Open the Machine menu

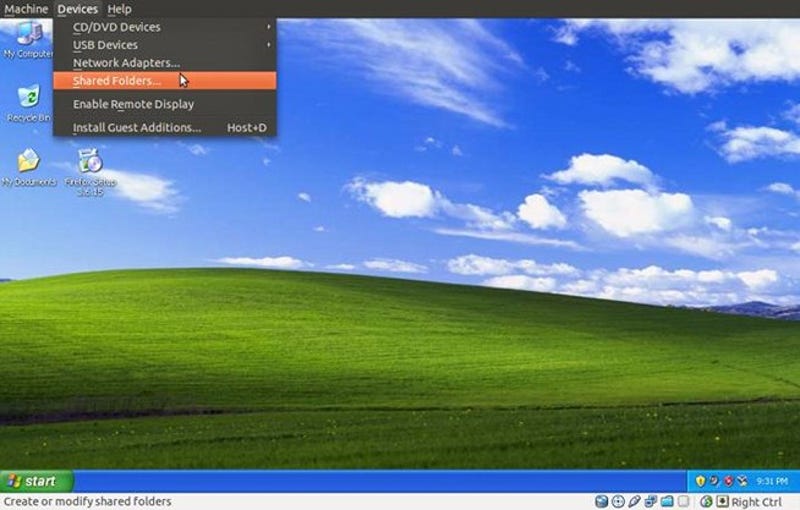click(x=26, y=9)
